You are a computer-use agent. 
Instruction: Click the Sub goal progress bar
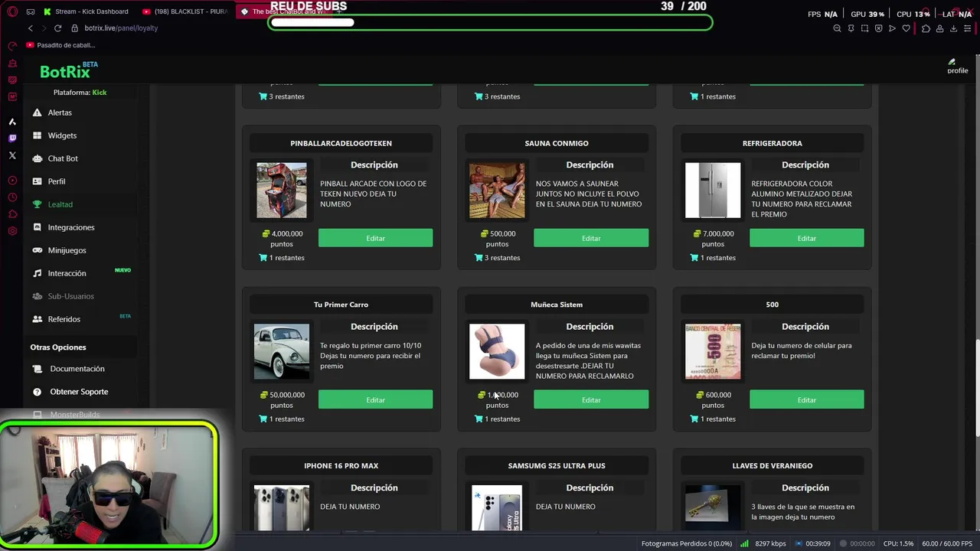490,22
